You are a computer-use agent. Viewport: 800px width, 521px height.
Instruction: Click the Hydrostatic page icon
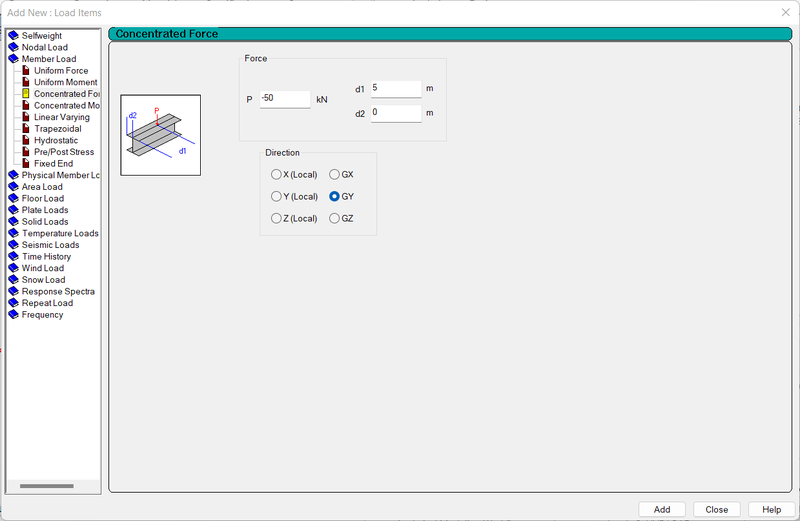(26, 140)
